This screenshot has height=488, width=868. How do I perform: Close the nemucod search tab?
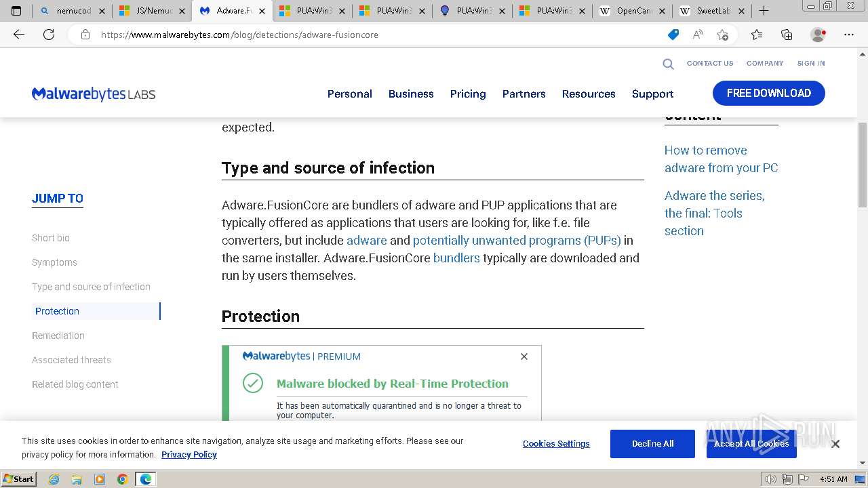click(102, 11)
